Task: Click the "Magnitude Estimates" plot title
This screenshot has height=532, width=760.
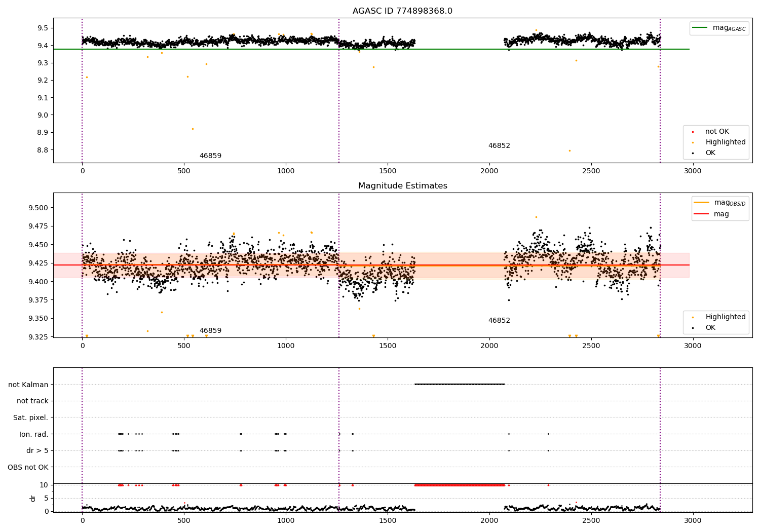Action: pyautogui.click(x=402, y=186)
